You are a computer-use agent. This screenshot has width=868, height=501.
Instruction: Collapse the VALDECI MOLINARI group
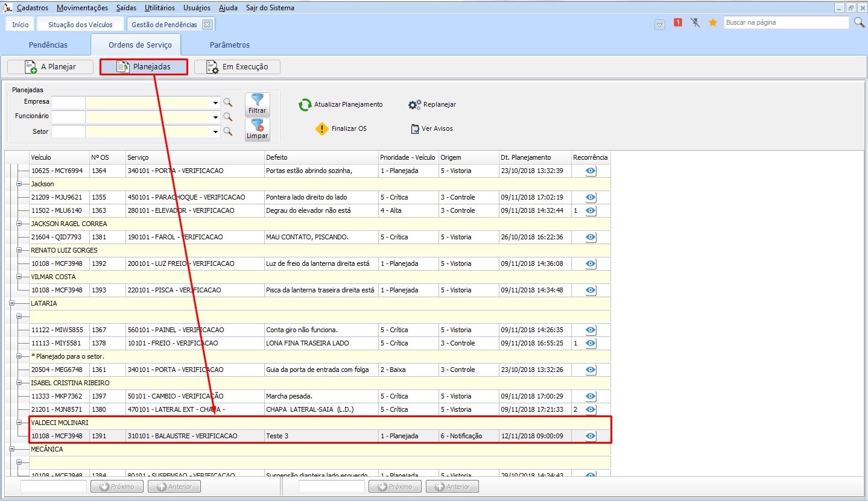(x=19, y=423)
